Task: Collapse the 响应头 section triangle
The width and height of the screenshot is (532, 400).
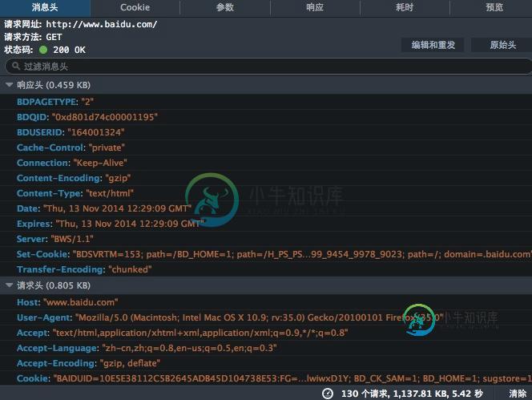Action: pos(9,85)
